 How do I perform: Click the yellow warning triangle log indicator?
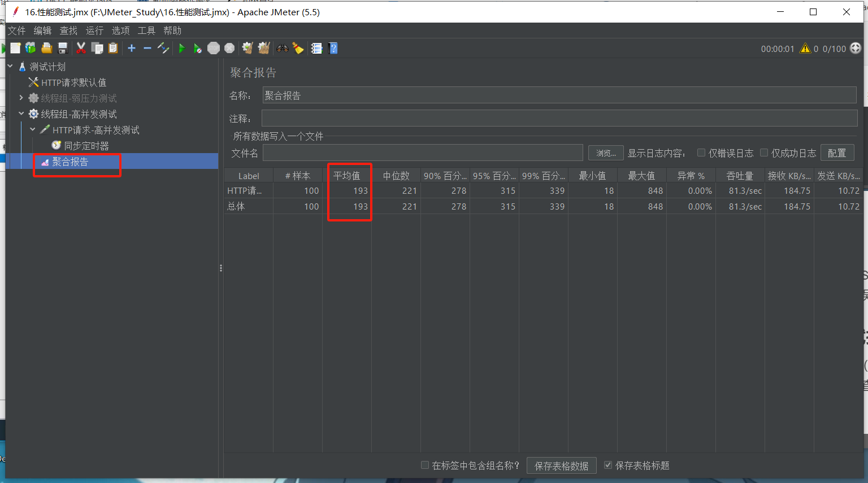pyautogui.click(x=805, y=49)
